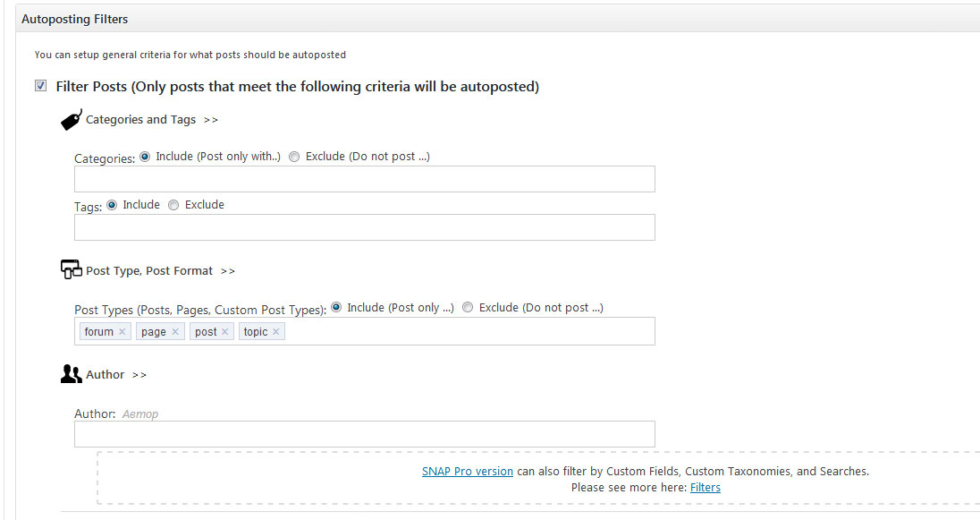Remove the topic post type tag

(x=275, y=332)
